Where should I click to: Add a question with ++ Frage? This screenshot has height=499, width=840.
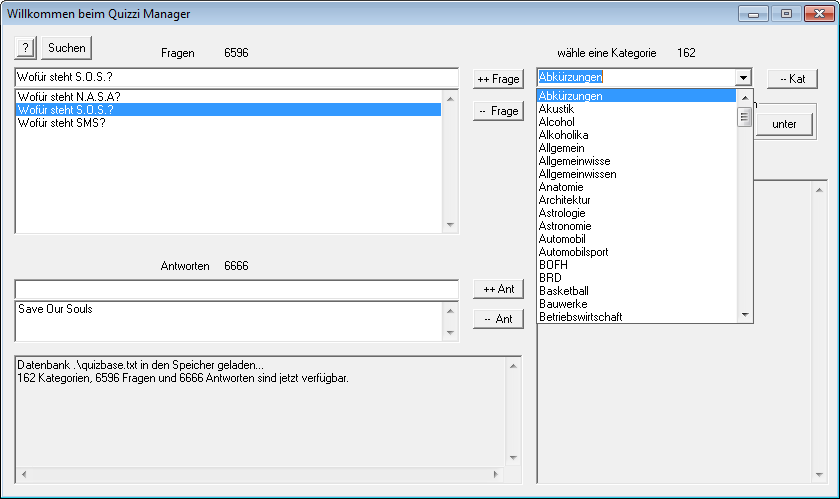pyautogui.click(x=498, y=79)
